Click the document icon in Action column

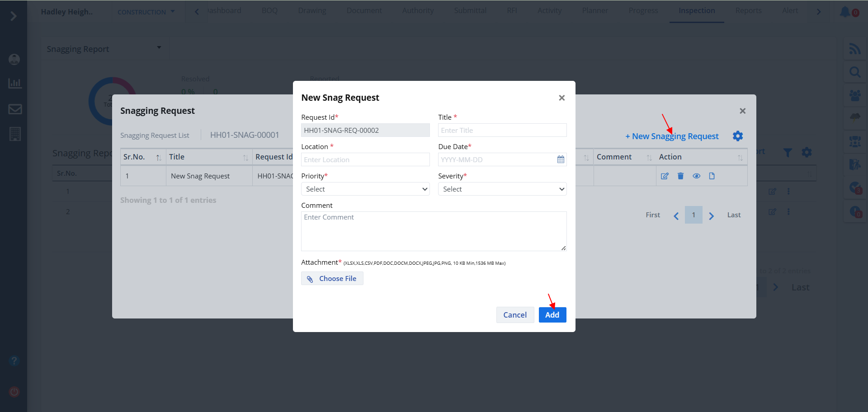[712, 176]
